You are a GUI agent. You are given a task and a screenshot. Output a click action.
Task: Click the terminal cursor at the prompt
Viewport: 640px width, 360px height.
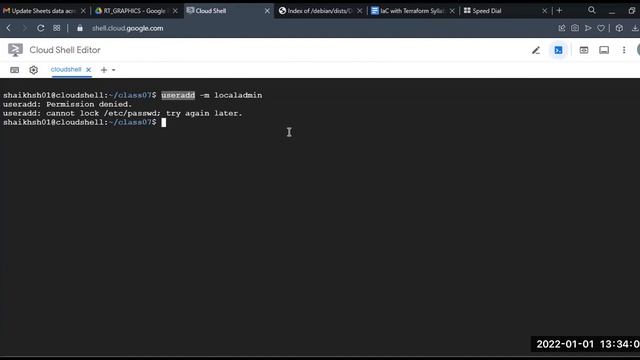pos(164,122)
